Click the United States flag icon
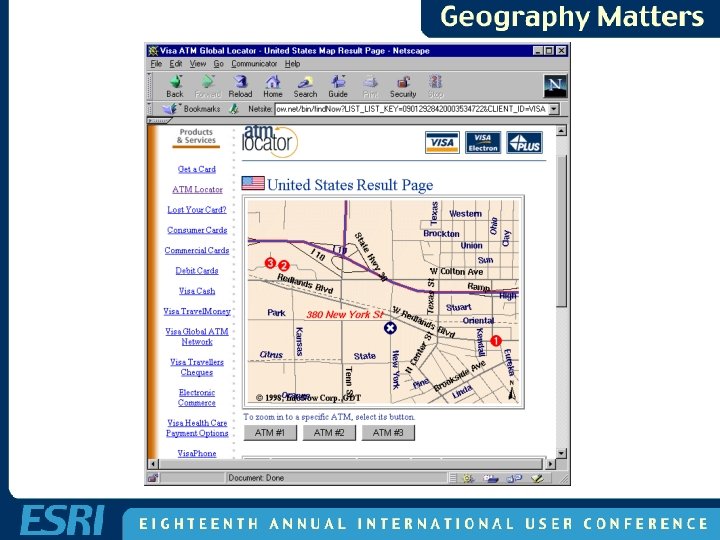 253,183
